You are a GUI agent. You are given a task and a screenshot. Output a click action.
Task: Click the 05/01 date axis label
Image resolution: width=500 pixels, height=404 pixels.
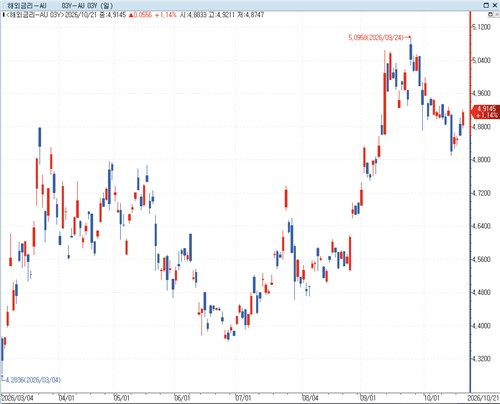121,398
